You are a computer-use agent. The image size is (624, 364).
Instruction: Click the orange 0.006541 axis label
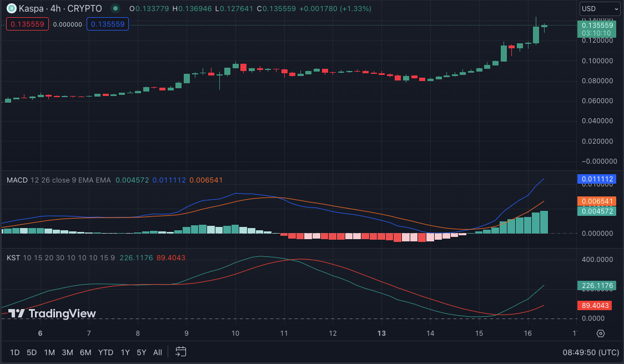coord(597,201)
